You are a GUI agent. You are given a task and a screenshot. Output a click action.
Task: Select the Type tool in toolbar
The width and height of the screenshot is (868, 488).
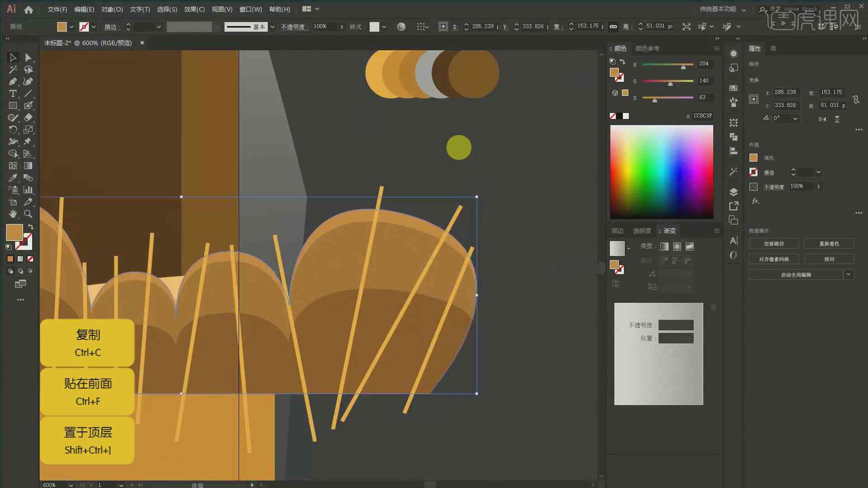click(x=11, y=94)
